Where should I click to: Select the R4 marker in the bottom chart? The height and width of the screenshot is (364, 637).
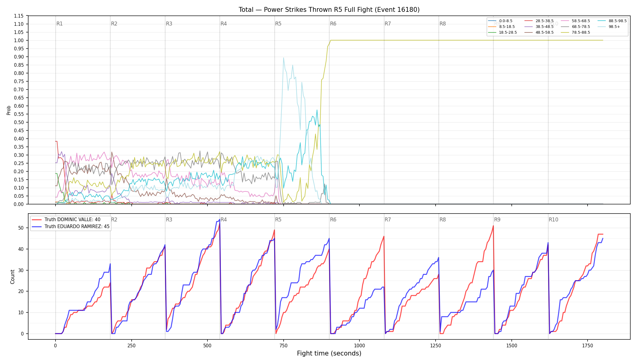click(x=224, y=220)
